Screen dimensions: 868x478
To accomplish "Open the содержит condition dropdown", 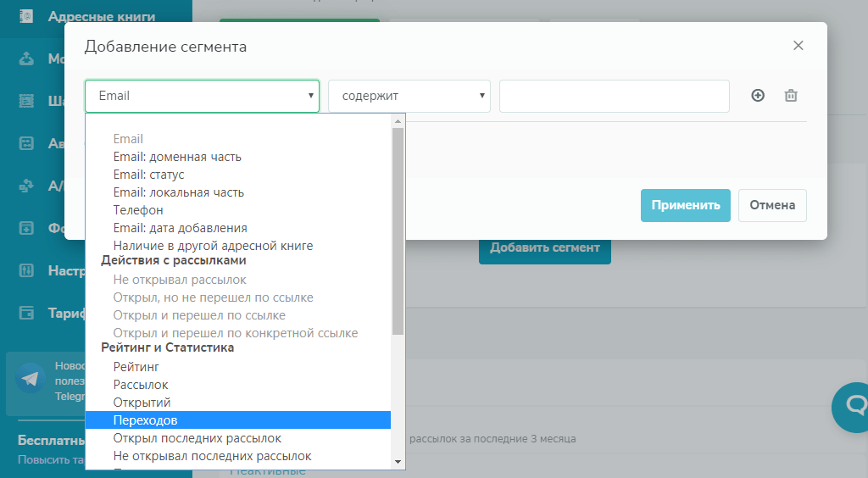I will pyautogui.click(x=409, y=96).
